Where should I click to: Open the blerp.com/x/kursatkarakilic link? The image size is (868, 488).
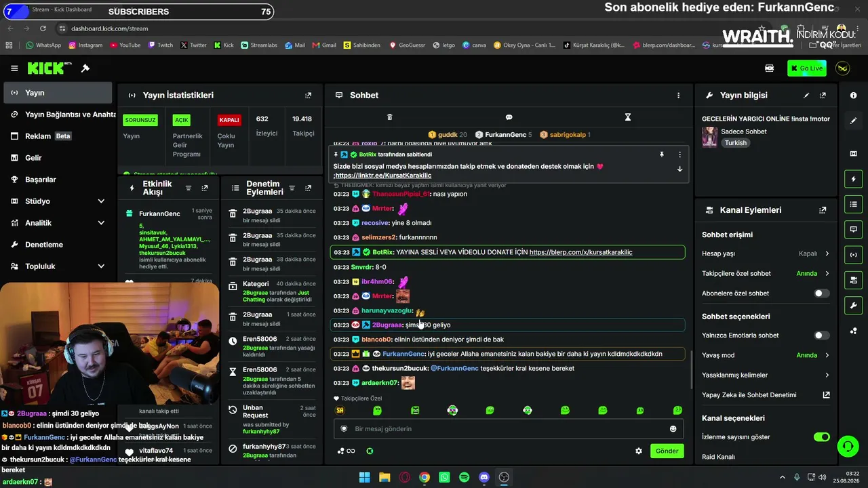(580, 252)
